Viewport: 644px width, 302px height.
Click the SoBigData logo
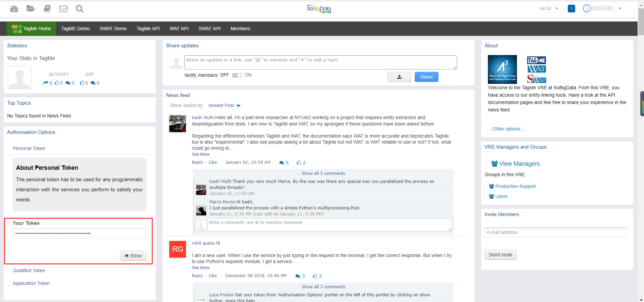pos(319,9)
